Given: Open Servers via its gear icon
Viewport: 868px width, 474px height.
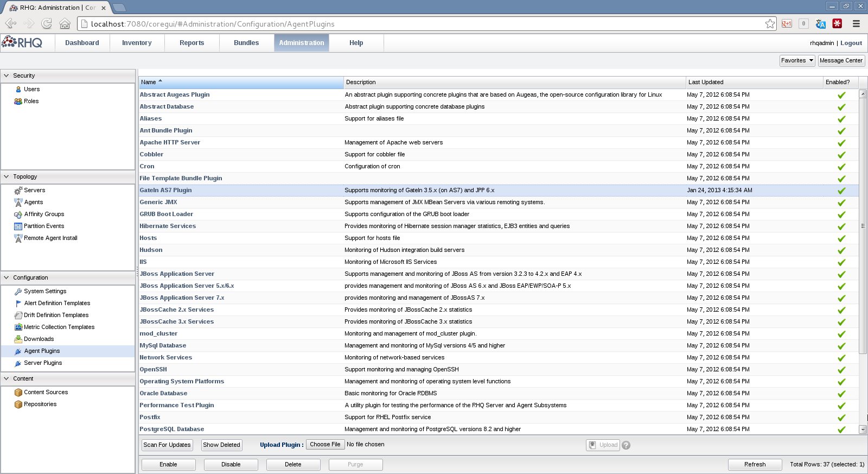Looking at the screenshot, I should pos(18,190).
